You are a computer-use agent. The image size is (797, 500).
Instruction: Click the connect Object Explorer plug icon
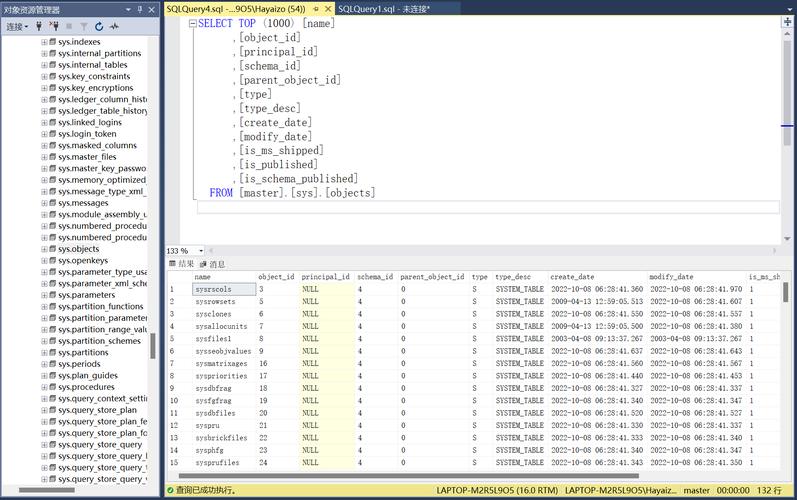point(39,26)
